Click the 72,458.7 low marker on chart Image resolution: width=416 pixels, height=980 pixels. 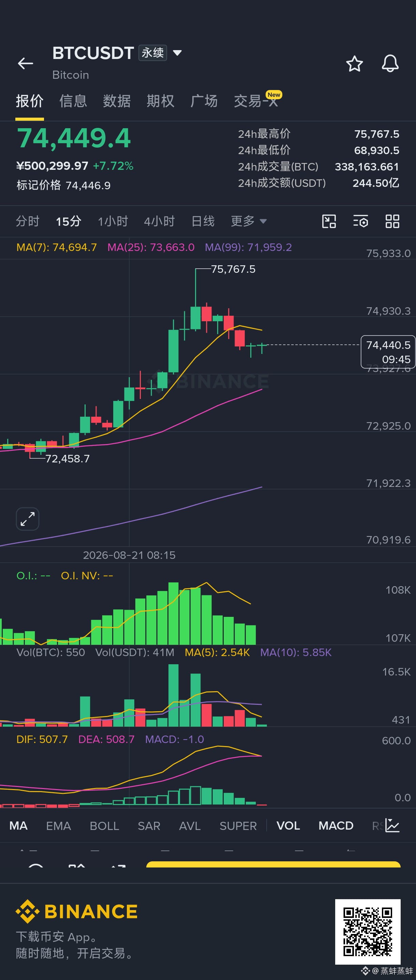click(x=67, y=459)
